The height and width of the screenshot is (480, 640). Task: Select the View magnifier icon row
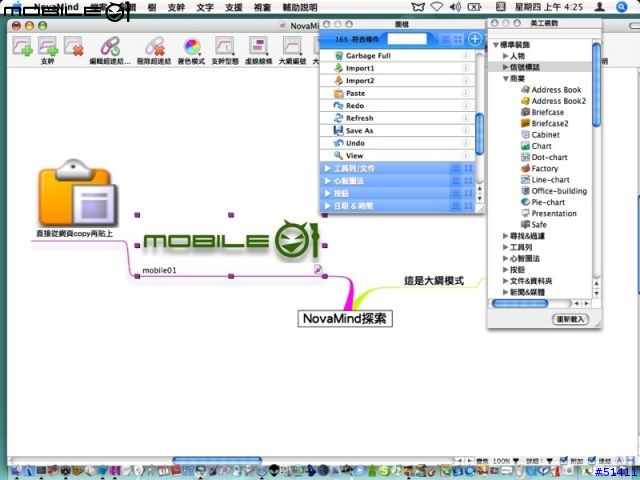[397, 156]
